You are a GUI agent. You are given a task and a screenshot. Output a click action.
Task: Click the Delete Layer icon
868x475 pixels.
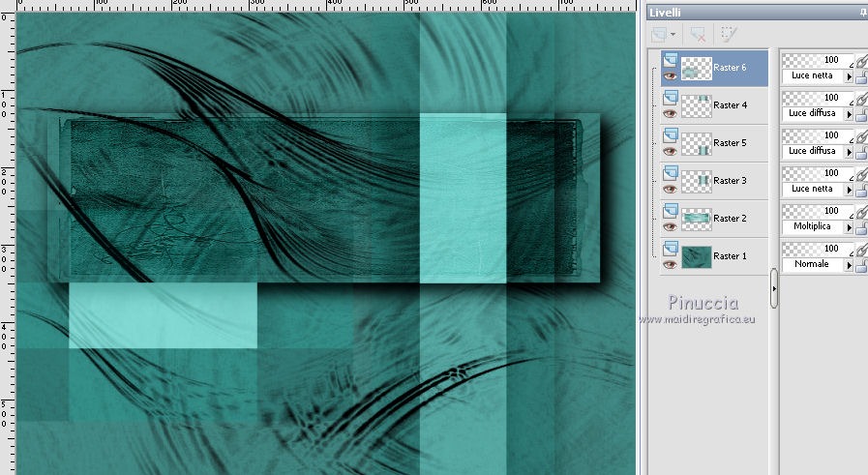(x=698, y=34)
